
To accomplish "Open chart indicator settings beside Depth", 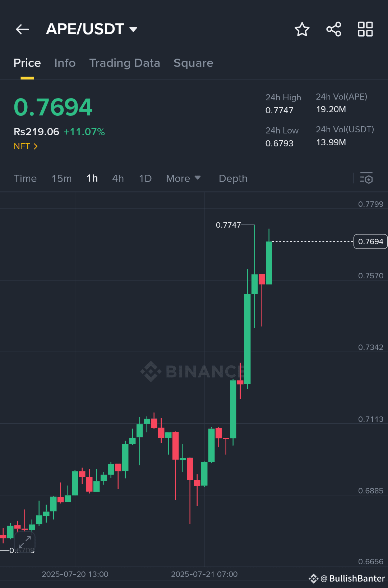I will click(366, 178).
